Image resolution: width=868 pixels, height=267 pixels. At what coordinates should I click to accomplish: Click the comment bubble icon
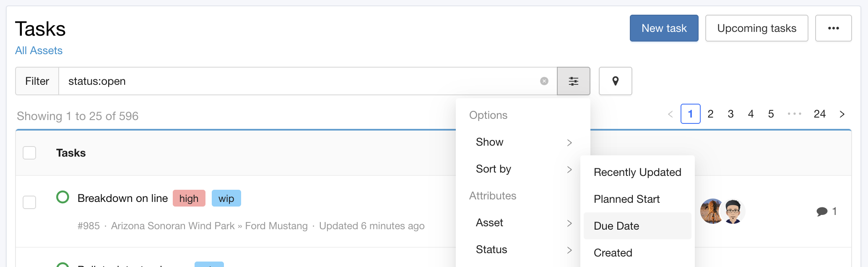pyautogui.click(x=822, y=211)
